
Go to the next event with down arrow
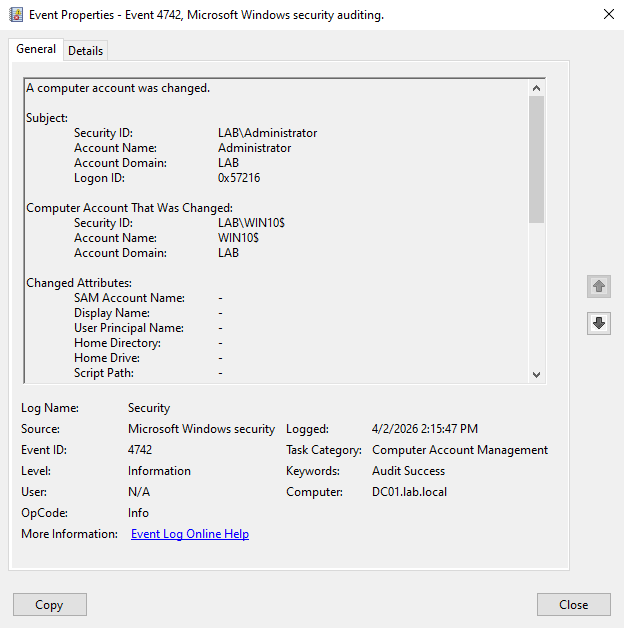598,323
